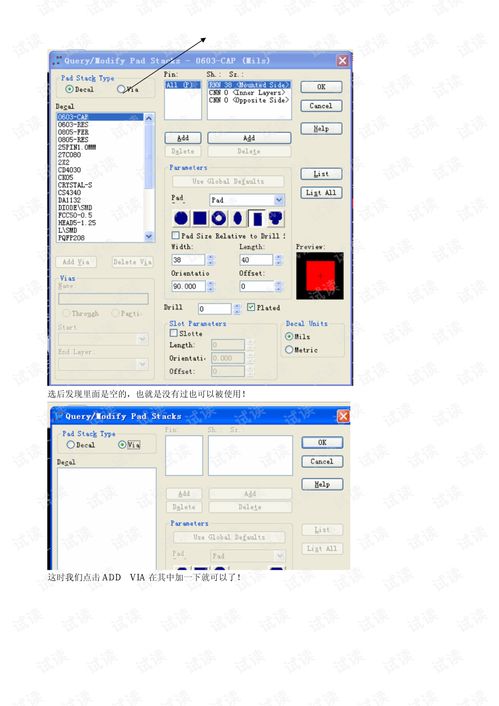Click the Width input field
The height and width of the screenshot is (706, 499).
click(188, 260)
